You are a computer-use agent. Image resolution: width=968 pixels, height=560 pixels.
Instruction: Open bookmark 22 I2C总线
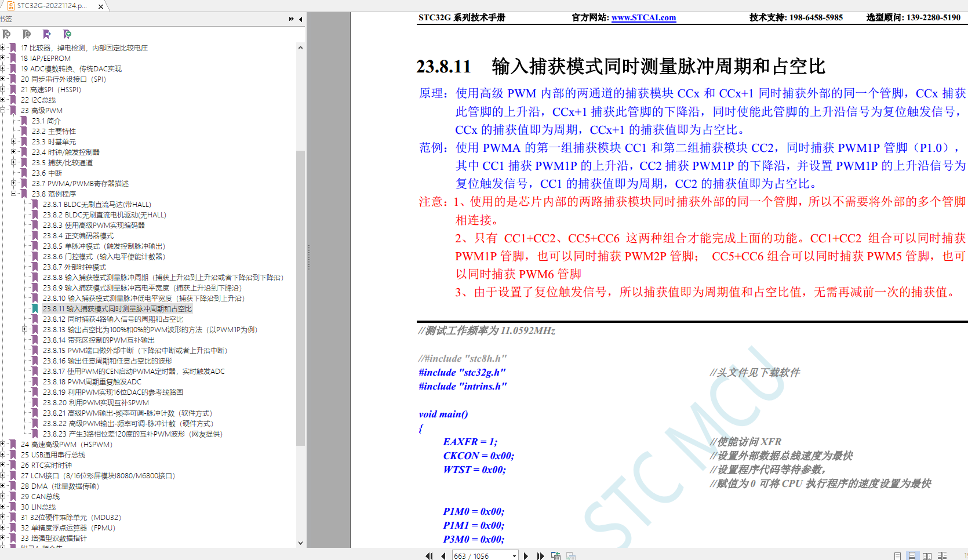click(38, 100)
